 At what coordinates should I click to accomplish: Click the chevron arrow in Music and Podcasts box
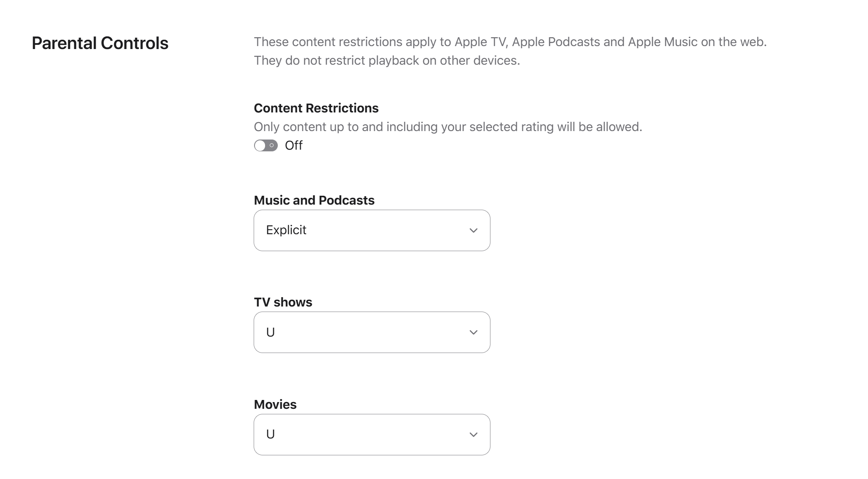click(x=474, y=230)
